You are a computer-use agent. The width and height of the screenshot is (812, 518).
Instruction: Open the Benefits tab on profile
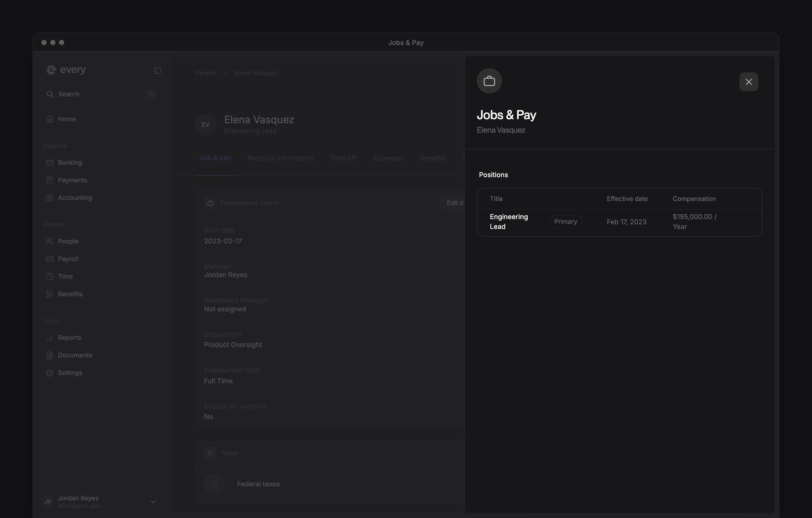point(433,158)
